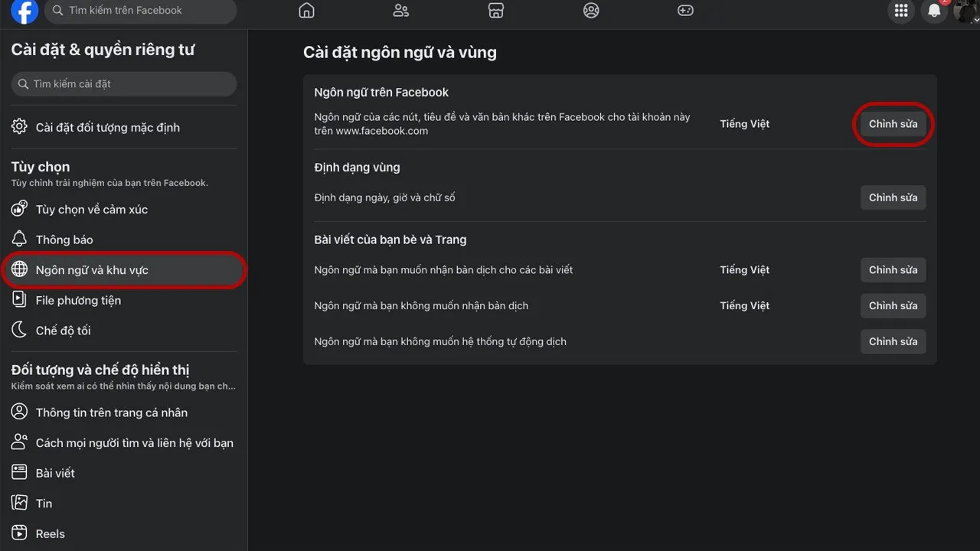Edit language you don't want auto-translated
The height and width of the screenshot is (551, 980).
point(893,341)
